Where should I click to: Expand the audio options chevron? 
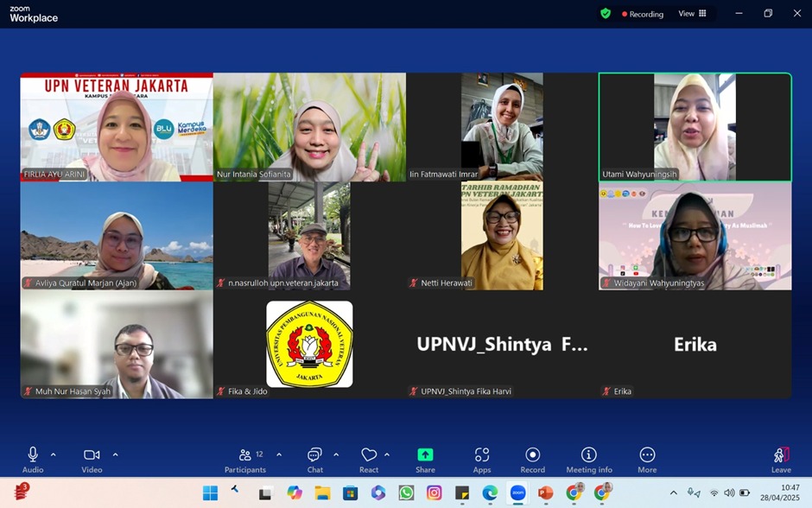[54, 454]
